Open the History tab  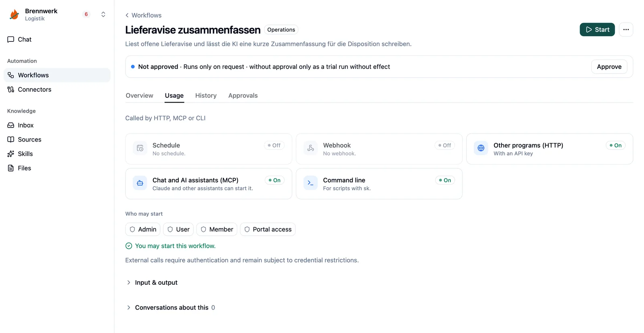(x=206, y=96)
